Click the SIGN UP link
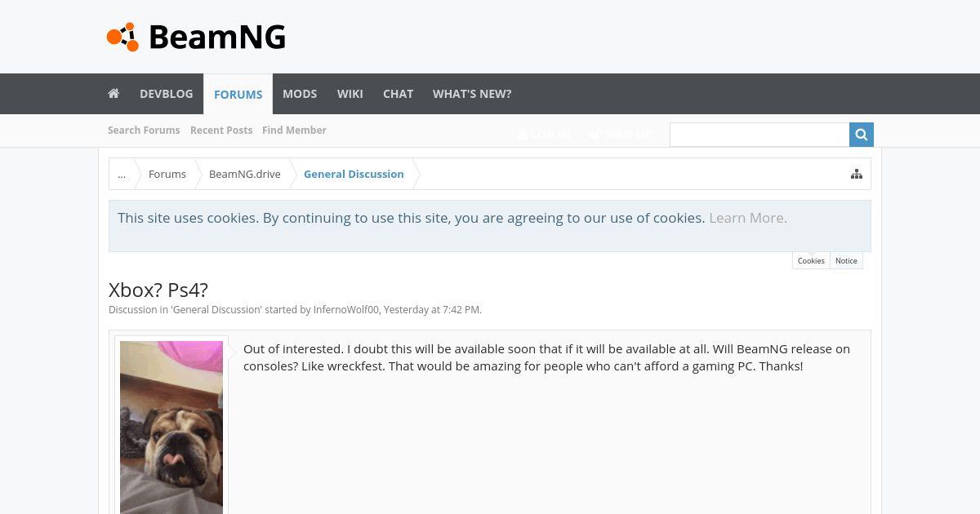 (x=621, y=135)
